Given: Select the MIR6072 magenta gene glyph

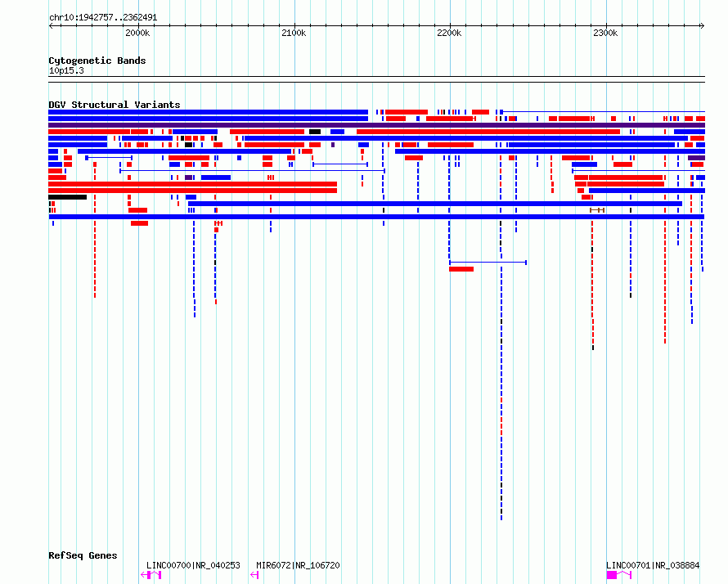Looking at the screenshot, I should [254, 575].
